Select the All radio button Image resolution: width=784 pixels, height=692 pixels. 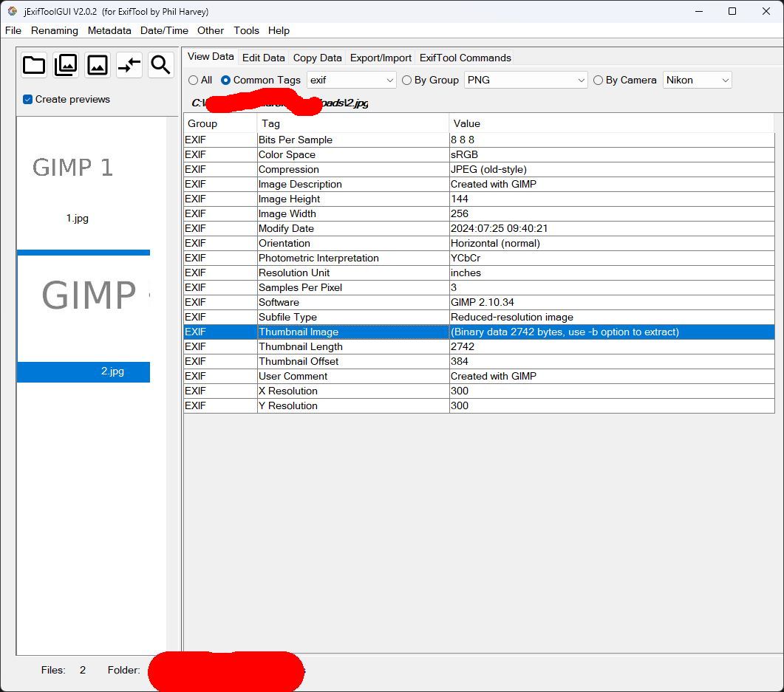tap(193, 80)
